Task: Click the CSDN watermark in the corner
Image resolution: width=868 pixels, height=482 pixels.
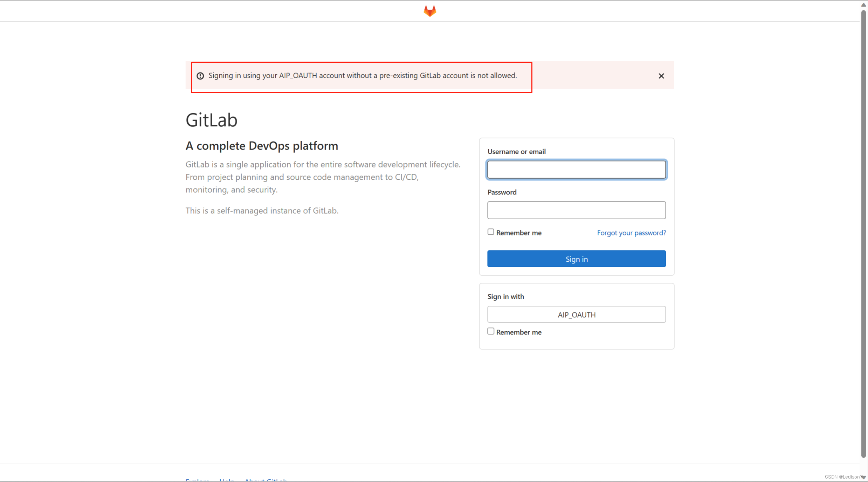Action: point(844,477)
